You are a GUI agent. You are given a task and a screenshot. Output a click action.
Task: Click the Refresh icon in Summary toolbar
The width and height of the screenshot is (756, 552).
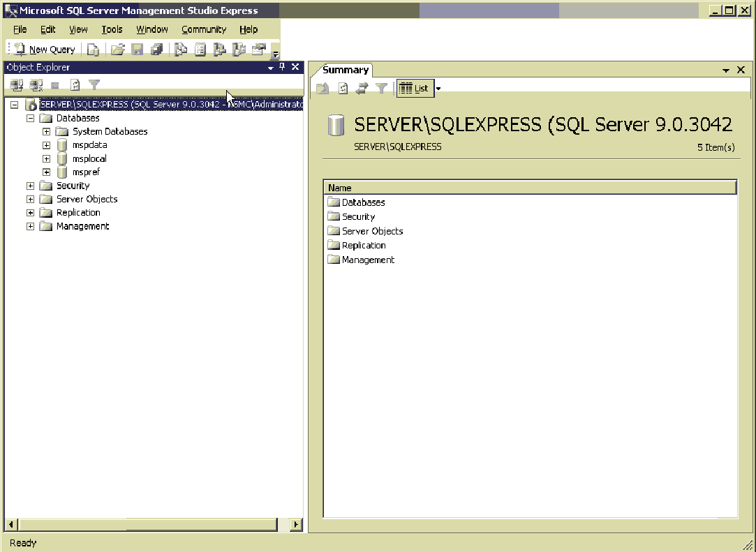tap(343, 88)
